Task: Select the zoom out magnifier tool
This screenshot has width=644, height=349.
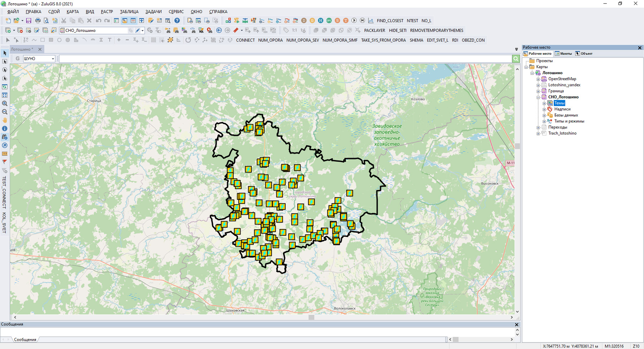Action: (x=5, y=112)
